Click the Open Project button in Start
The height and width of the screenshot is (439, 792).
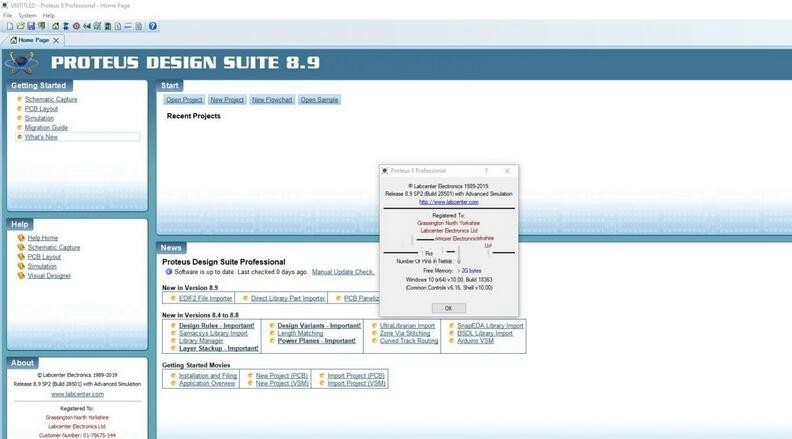[184, 100]
